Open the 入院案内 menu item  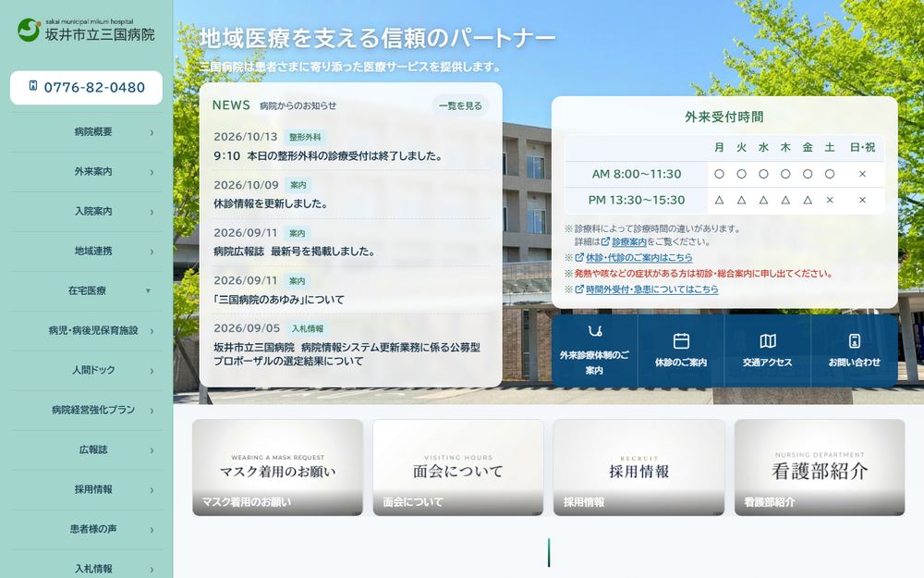[86, 211]
